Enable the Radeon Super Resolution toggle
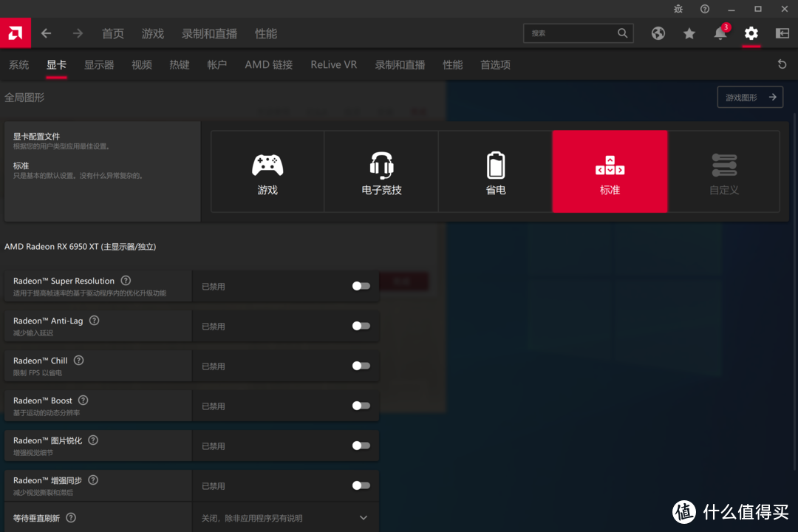798x532 pixels. (361, 285)
